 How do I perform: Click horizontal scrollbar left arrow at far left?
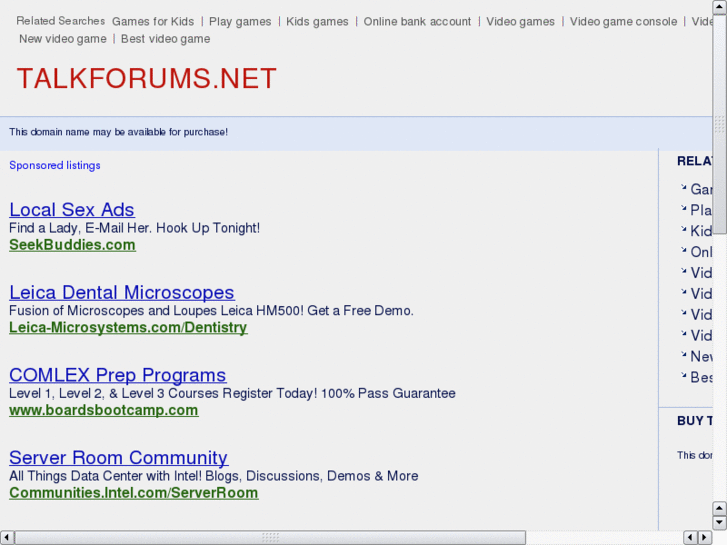coord(6,538)
